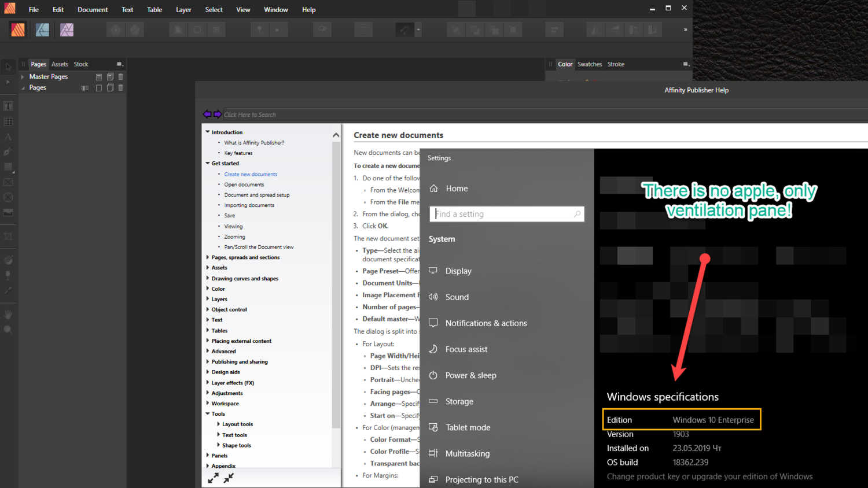Viewport: 868px width, 488px height.
Task: Expand the Drawing curves and shapes topic
Action: pos(208,278)
